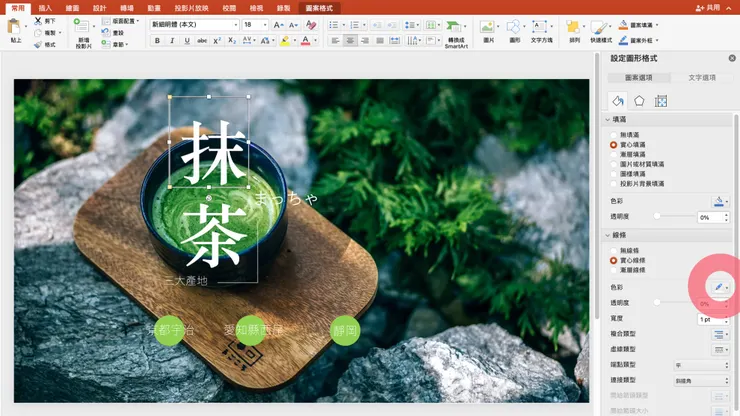Open the Fill & Line paint bucket tab

tap(618, 101)
